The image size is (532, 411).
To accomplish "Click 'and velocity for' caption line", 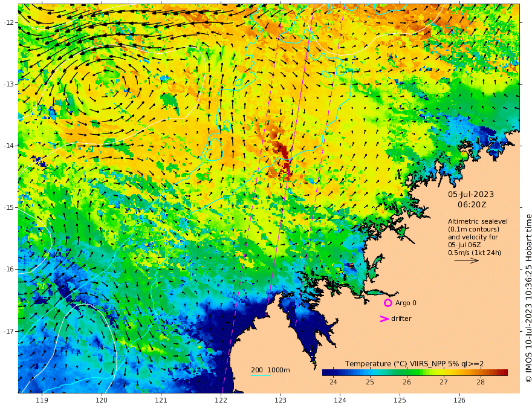I will [x=473, y=237].
